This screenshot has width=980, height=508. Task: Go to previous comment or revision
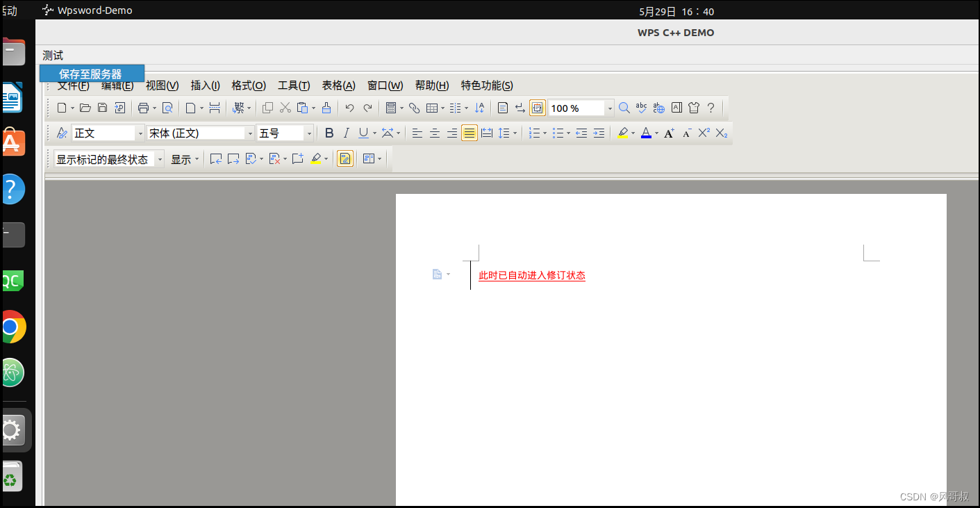coord(216,159)
